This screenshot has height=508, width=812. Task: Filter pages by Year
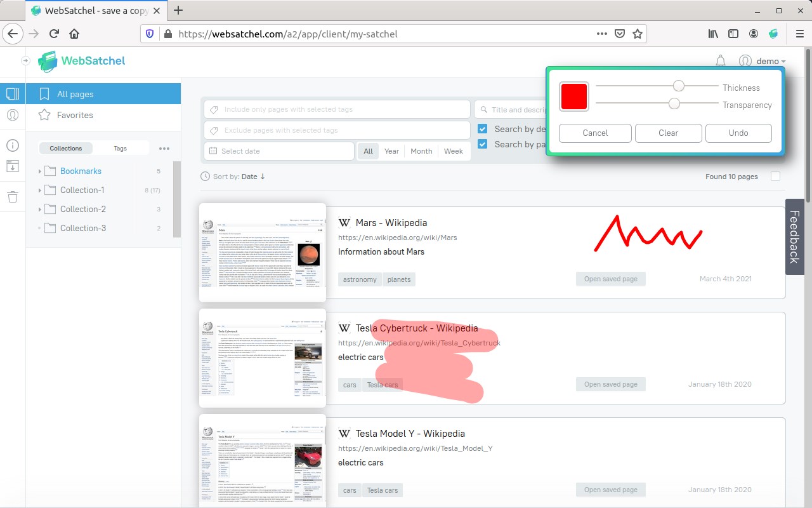click(x=392, y=151)
